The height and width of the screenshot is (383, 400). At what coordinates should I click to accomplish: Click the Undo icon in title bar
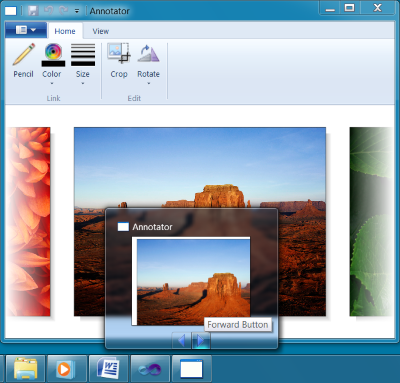click(49, 11)
